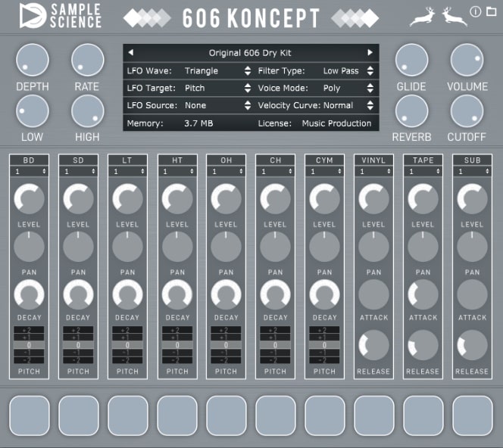Open the info icon in header

(x=475, y=11)
